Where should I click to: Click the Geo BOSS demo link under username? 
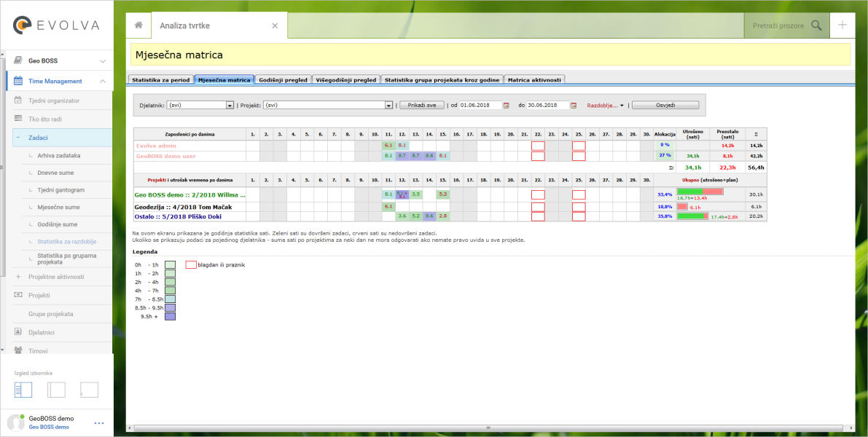tap(49, 427)
